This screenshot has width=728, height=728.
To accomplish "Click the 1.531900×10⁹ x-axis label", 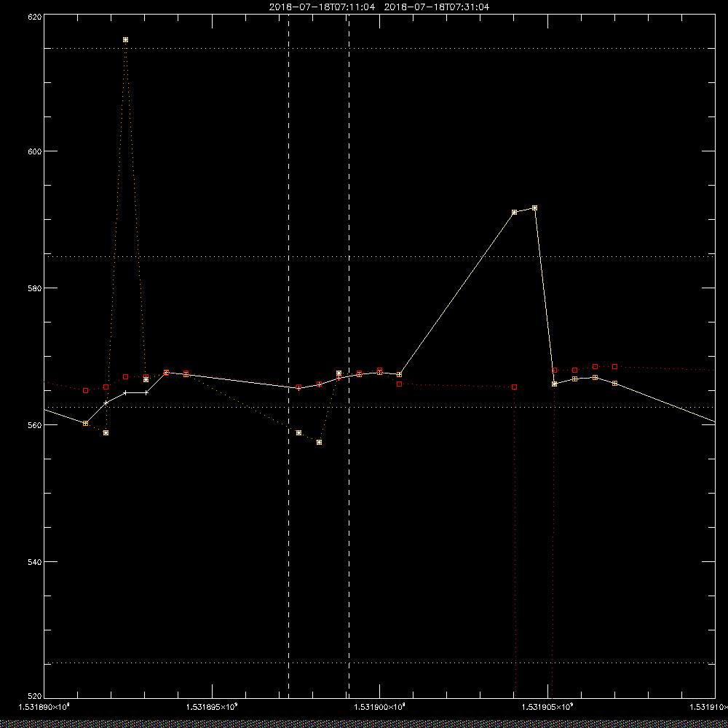I will [x=380, y=707].
